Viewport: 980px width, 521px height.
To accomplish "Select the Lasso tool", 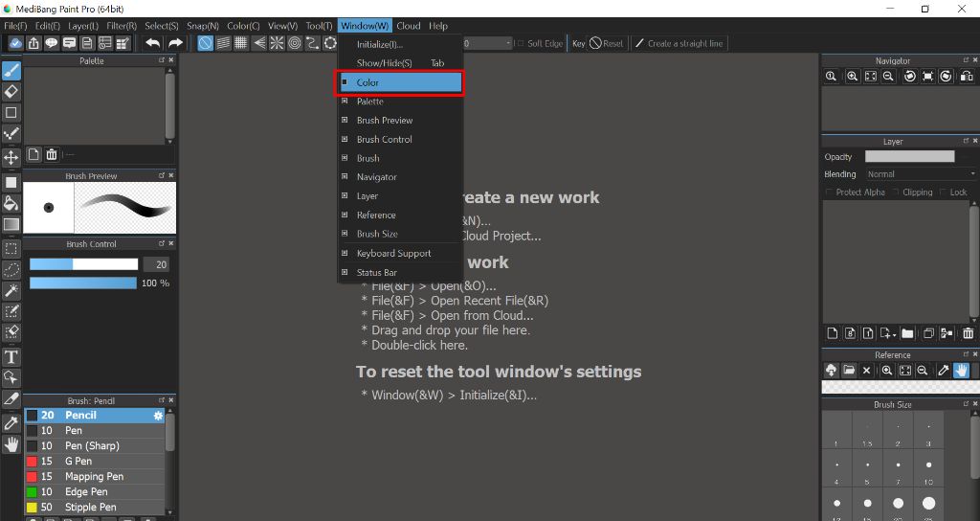I will click(11, 269).
